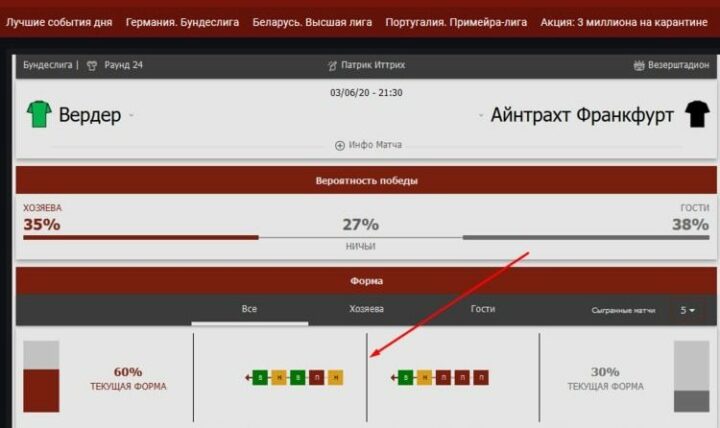Click the trophy icon beside Раунд 24
The height and width of the screenshot is (428, 720).
92,65
